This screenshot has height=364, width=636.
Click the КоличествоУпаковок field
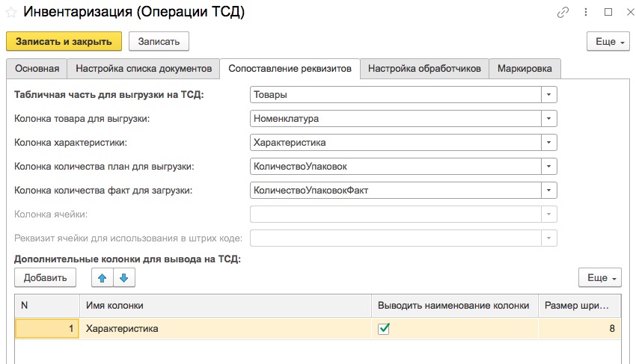tap(396, 166)
